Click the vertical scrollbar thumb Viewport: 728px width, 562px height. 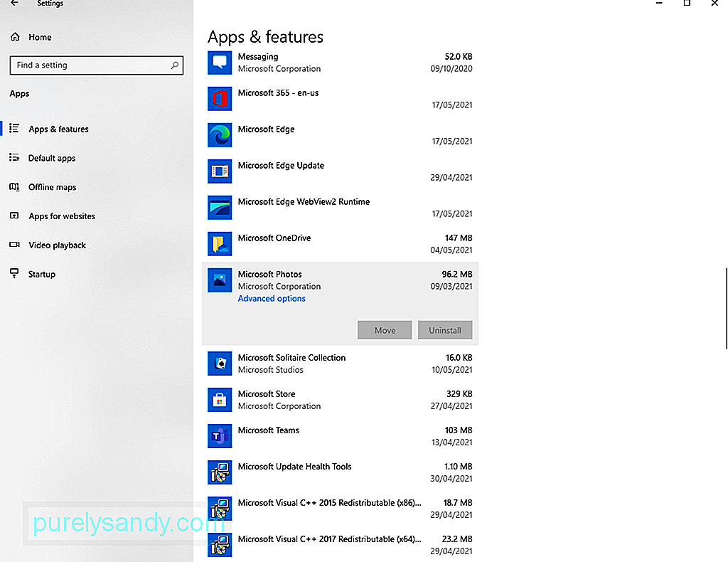click(x=726, y=309)
